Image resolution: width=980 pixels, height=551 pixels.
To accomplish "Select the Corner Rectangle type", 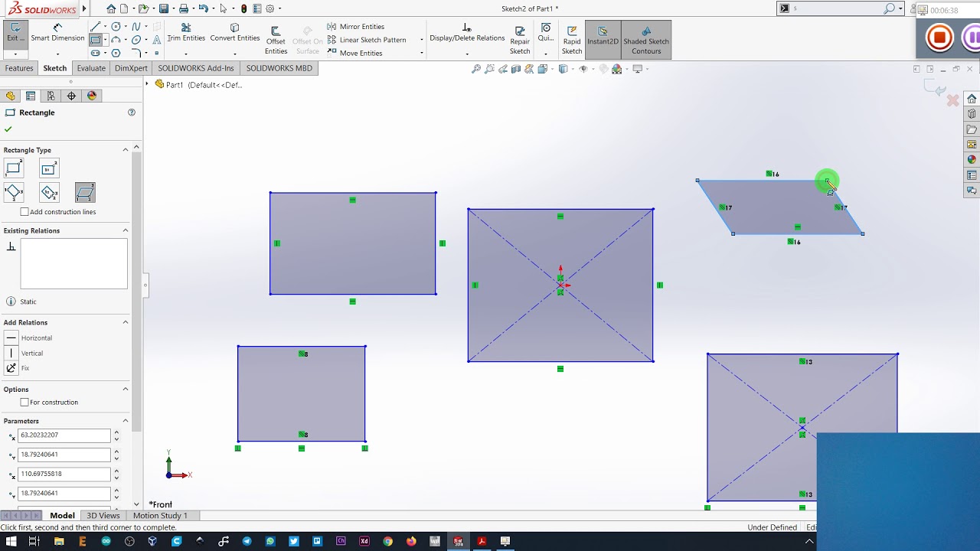I will (14, 168).
